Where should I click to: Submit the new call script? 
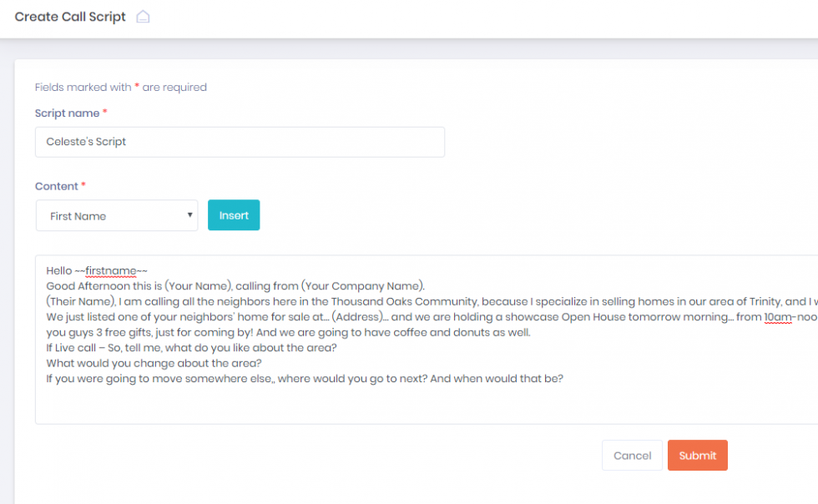(x=697, y=455)
